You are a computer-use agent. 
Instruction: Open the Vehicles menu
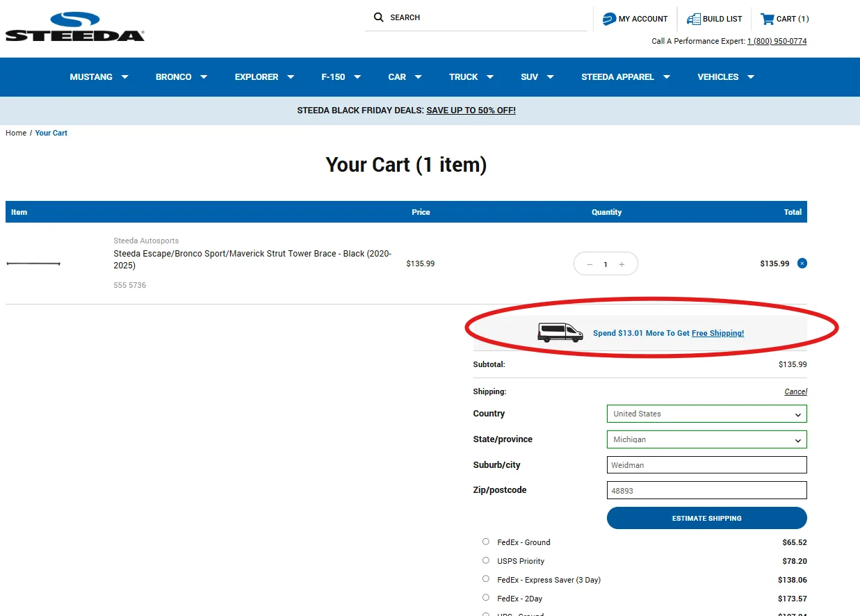726,77
